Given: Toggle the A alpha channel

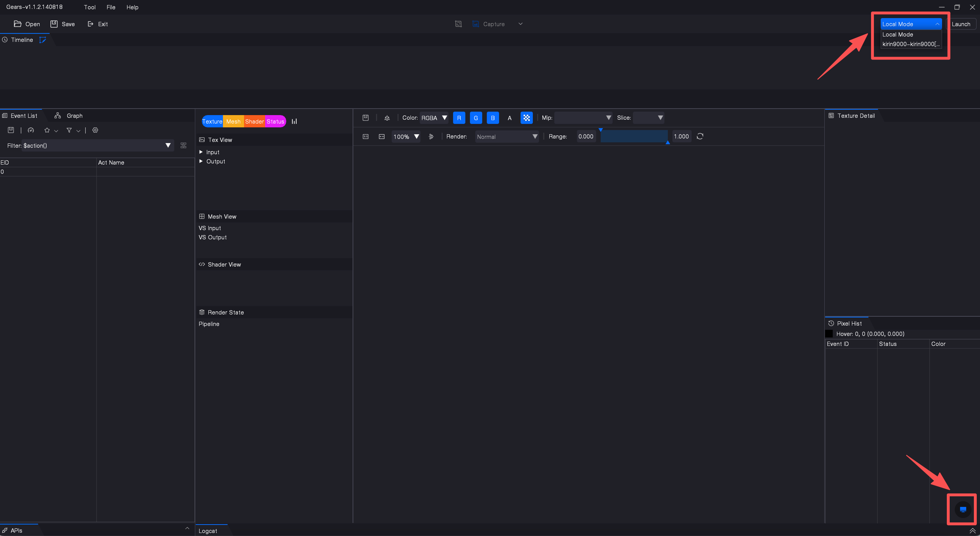Looking at the screenshot, I should 509,118.
